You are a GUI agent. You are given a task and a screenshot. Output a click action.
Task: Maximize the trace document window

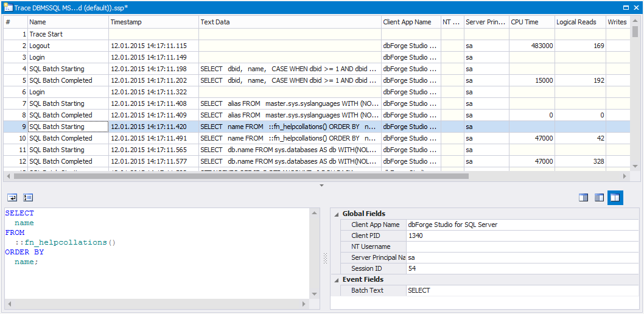(626, 7)
